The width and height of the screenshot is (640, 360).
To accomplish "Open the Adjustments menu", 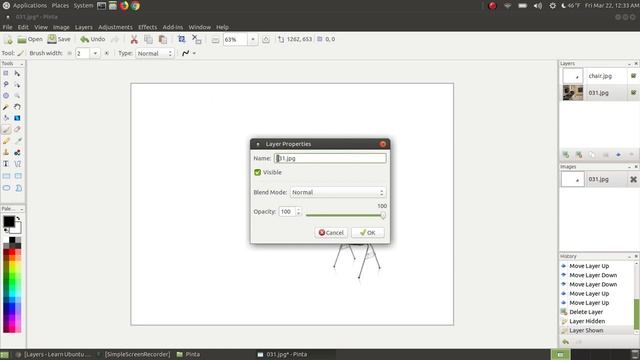I will (116, 27).
